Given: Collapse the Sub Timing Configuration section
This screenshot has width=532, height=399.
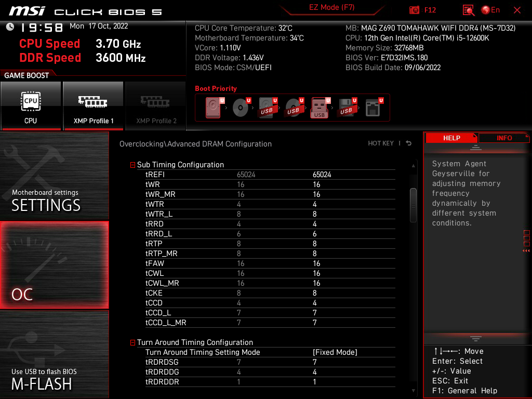Looking at the screenshot, I should click(132, 165).
